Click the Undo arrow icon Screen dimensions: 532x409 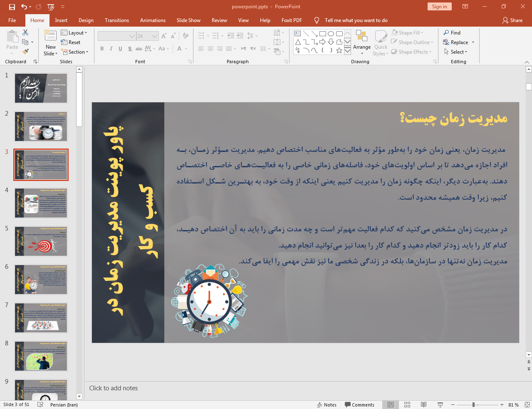click(24, 7)
